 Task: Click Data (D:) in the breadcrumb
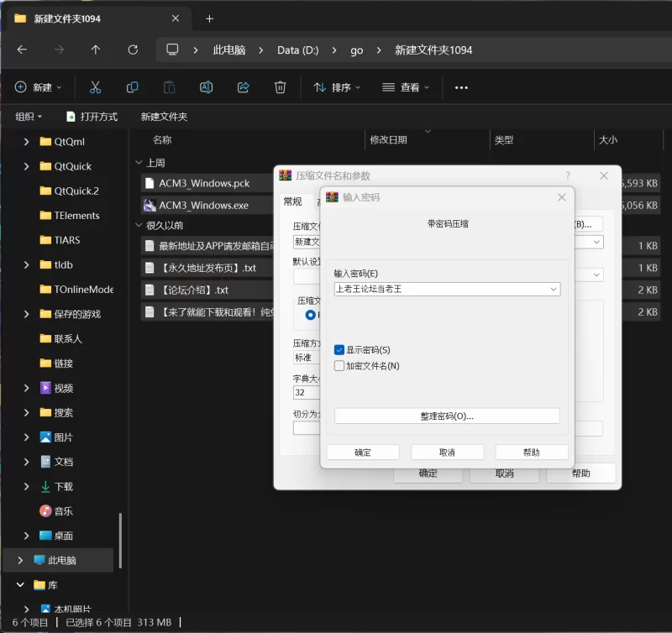[x=298, y=50]
